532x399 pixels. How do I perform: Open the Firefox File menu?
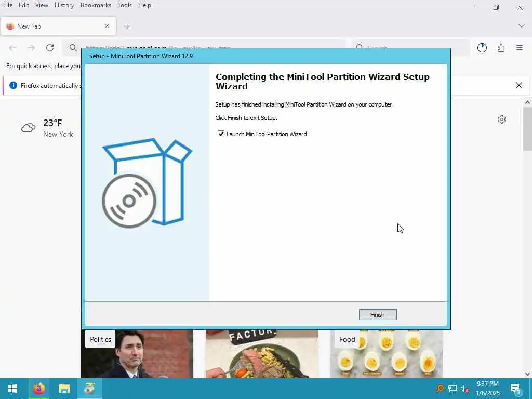(8, 5)
